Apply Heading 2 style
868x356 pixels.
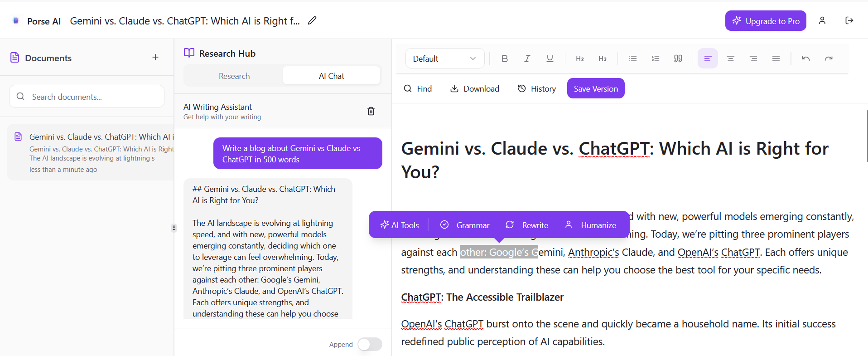580,59
